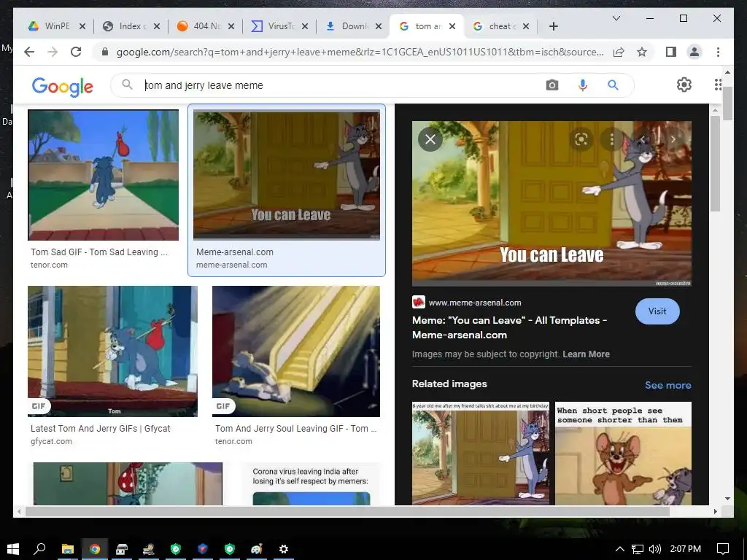
Task: Start voice search with the microphone
Action: pyautogui.click(x=583, y=85)
